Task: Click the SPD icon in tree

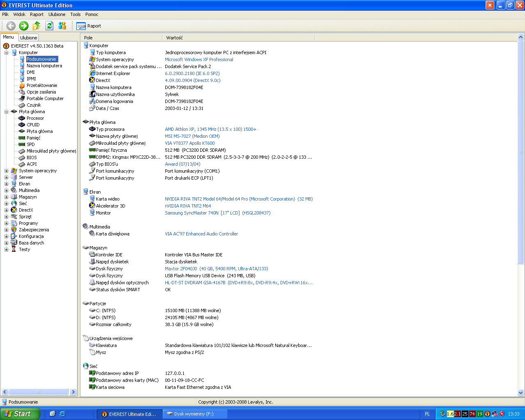Action: [x=22, y=144]
